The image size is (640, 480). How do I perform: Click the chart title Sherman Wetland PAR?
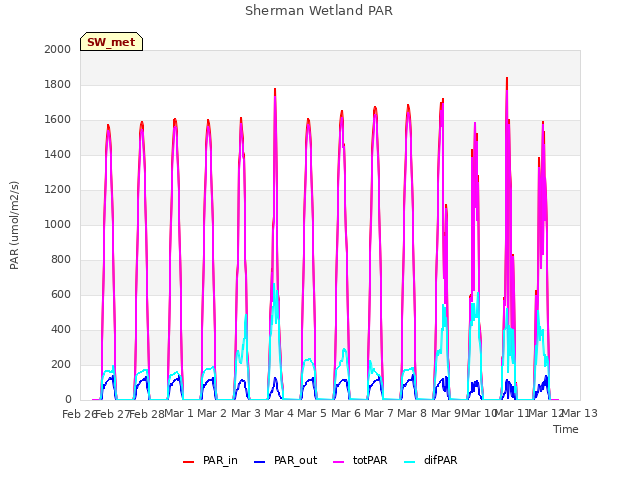[x=319, y=11]
